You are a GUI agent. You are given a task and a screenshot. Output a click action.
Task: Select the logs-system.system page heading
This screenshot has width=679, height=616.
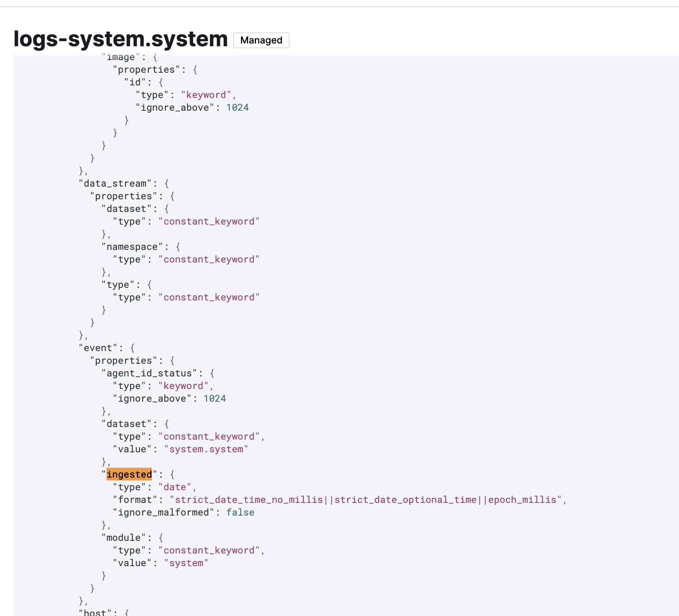121,39
